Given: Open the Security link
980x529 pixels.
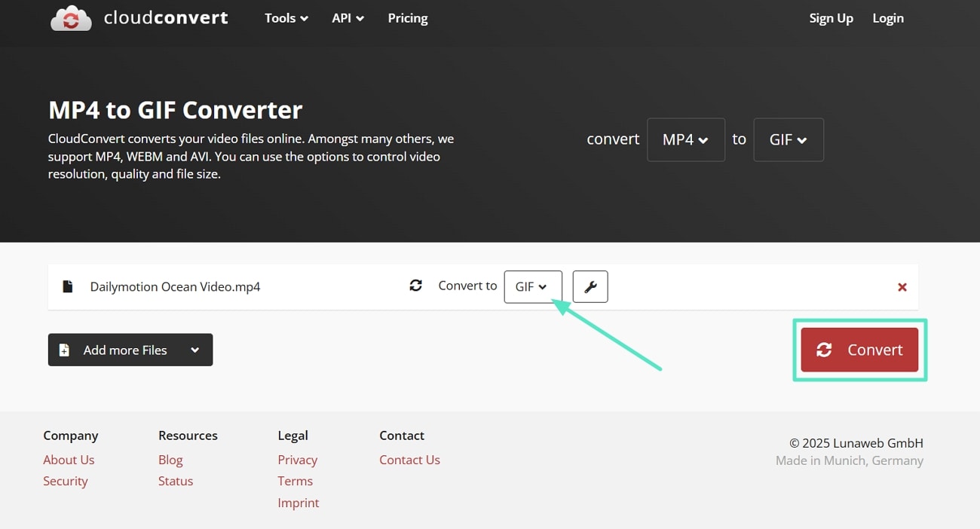Looking at the screenshot, I should pyautogui.click(x=66, y=481).
